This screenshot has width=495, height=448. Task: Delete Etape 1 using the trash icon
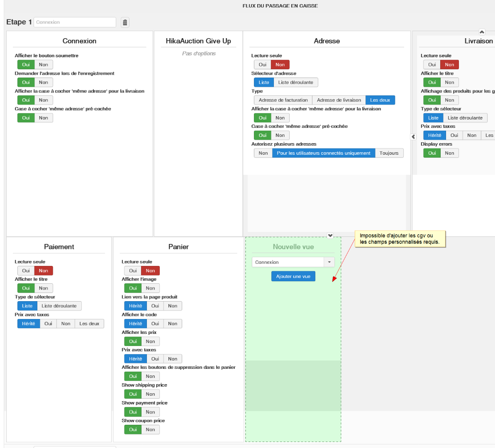point(125,22)
